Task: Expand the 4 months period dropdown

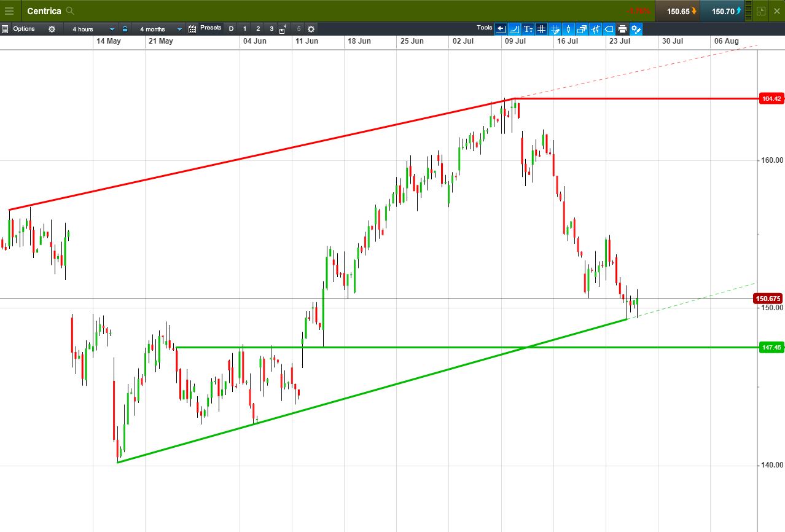Action: 158,29
